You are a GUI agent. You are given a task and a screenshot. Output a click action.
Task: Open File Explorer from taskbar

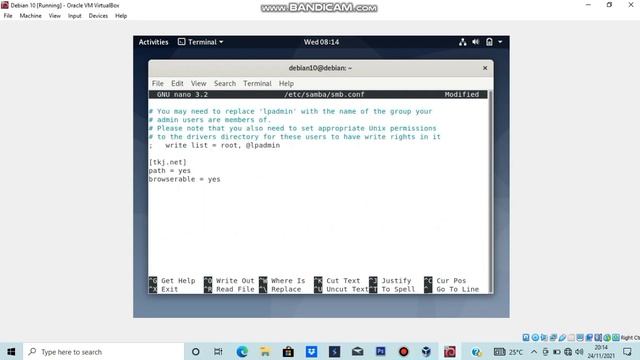pos(265,351)
